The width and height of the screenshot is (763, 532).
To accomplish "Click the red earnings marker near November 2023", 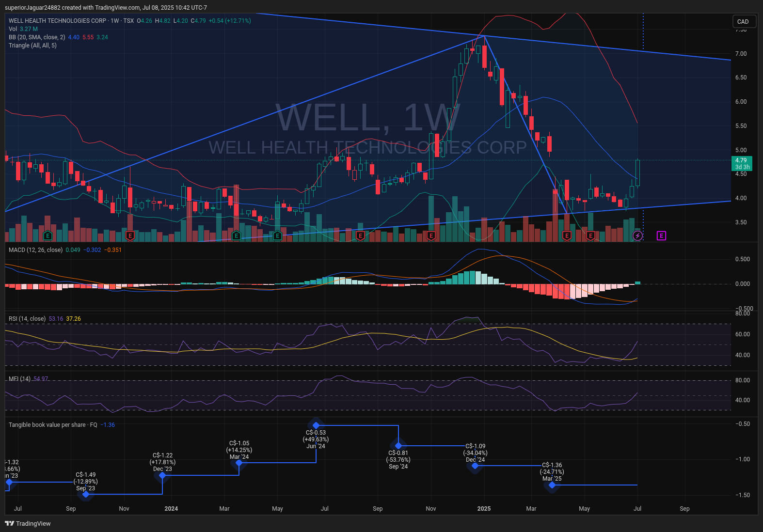I will click(130, 236).
